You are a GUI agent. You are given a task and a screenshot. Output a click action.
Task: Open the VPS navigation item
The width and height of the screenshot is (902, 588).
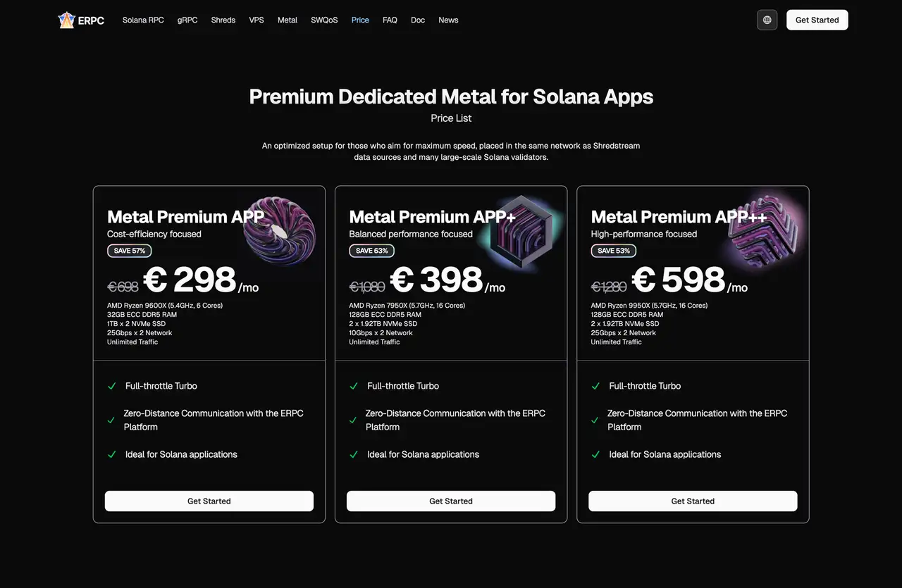click(x=256, y=20)
